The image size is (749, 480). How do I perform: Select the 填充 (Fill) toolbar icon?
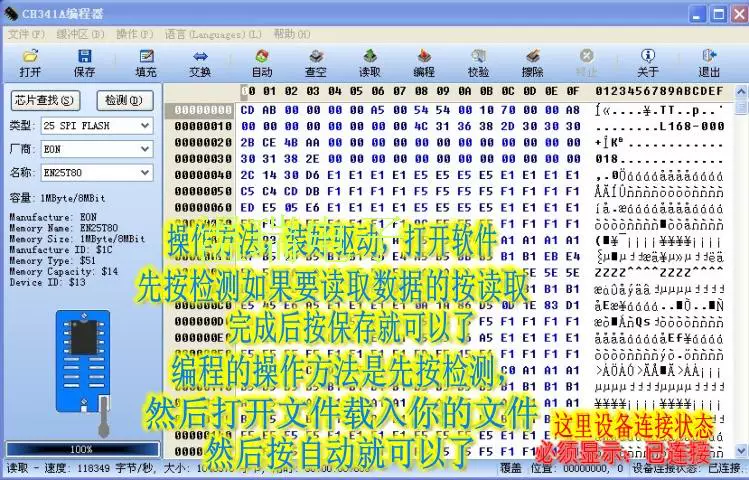pyautogui.click(x=146, y=63)
